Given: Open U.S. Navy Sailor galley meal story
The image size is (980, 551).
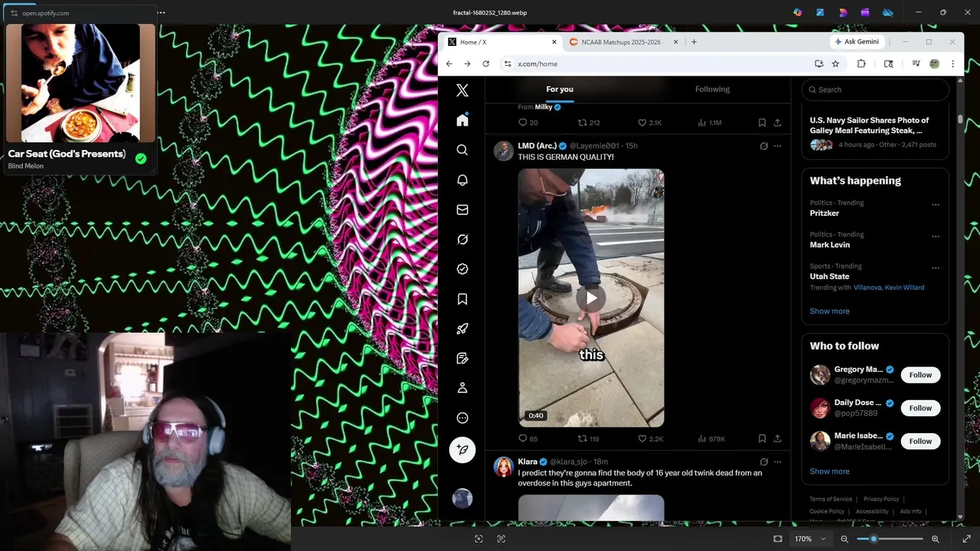Looking at the screenshot, I should [875, 132].
